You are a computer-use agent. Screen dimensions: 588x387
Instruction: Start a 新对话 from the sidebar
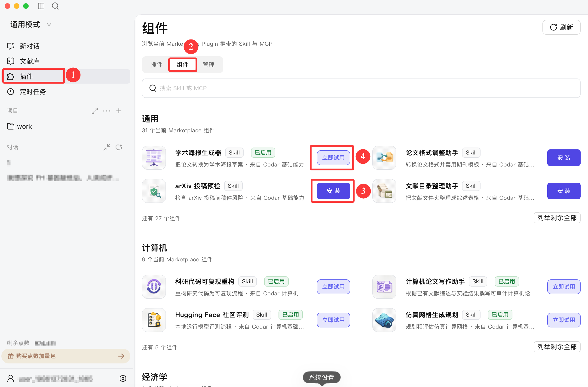(66, 46)
